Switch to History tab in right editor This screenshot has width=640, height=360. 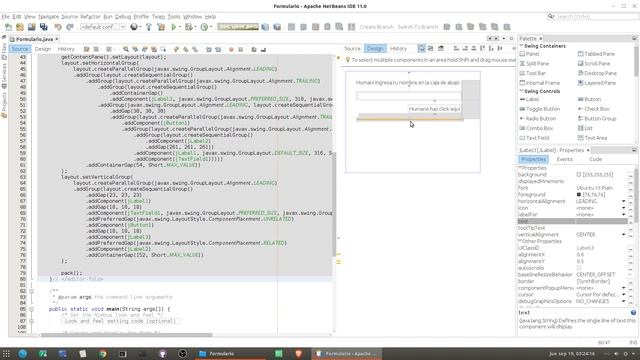point(398,49)
